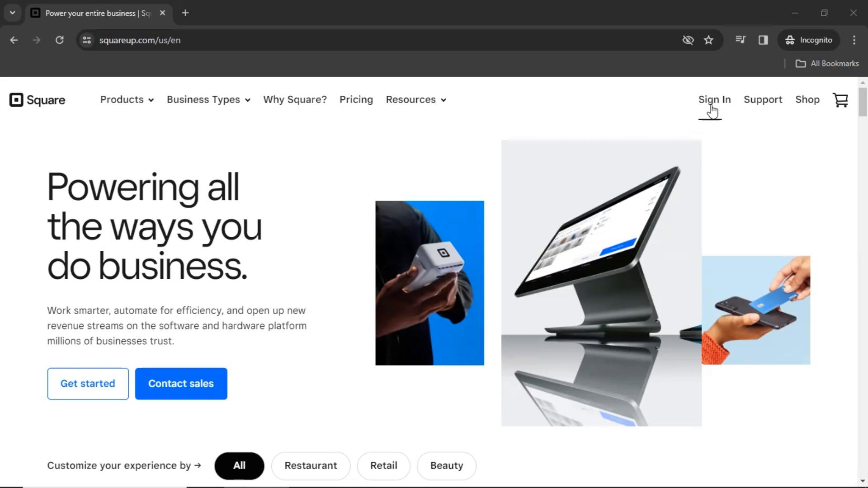The width and height of the screenshot is (868, 488).
Task: Click the Sign In link
Action: [714, 99]
